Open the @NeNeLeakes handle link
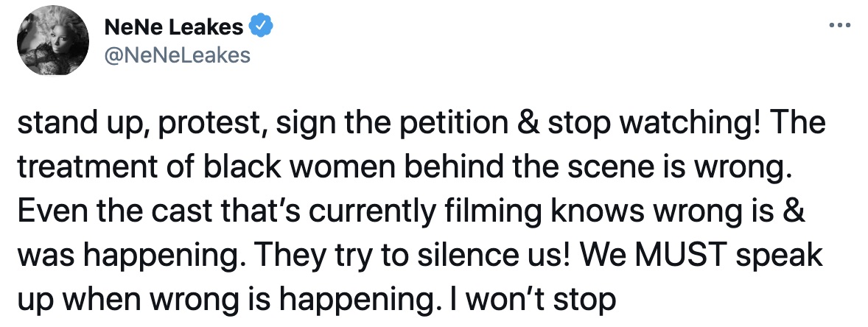 (178, 54)
